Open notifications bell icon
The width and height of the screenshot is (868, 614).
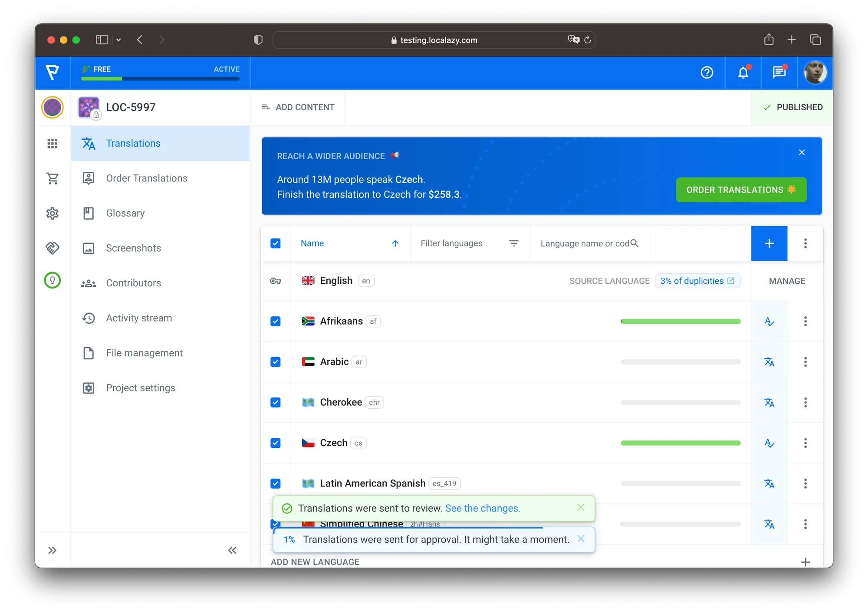(x=743, y=72)
